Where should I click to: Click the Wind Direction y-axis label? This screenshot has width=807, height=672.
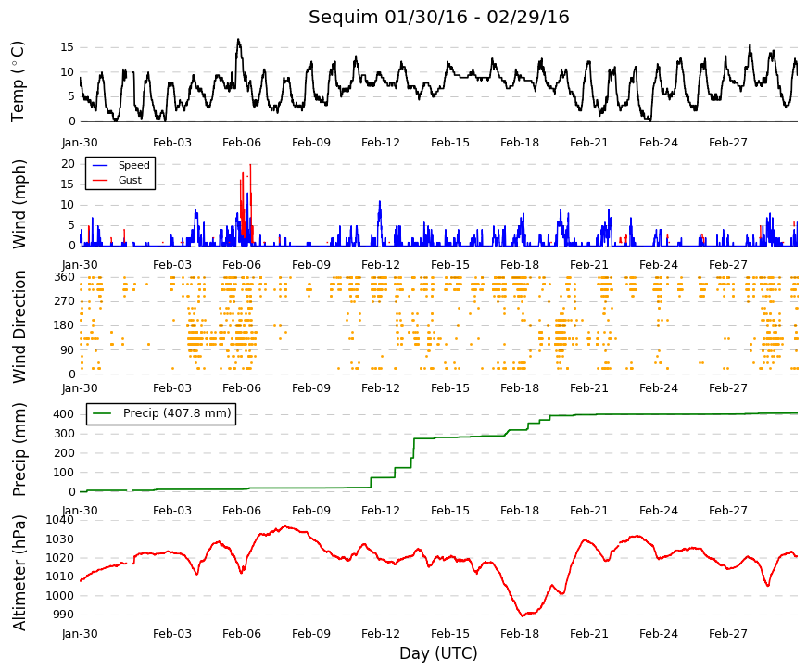tap(19, 326)
